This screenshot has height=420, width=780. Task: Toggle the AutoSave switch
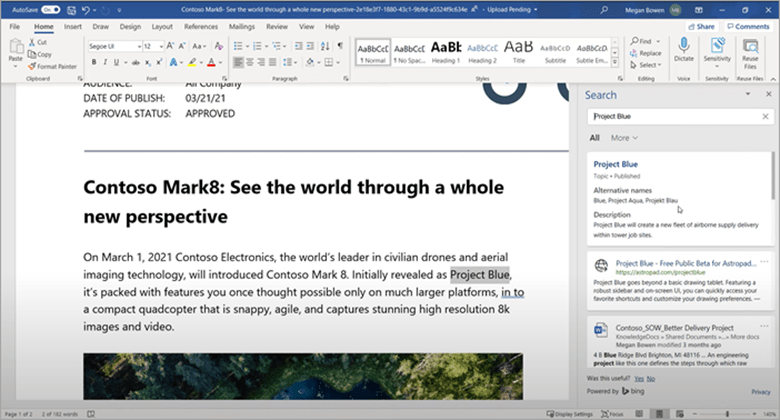point(49,9)
